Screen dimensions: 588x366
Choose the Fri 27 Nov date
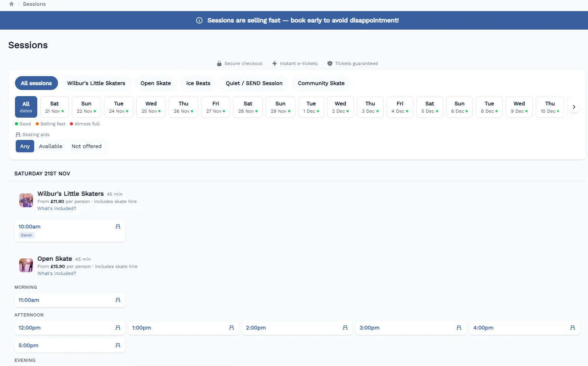pyautogui.click(x=216, y=107)
